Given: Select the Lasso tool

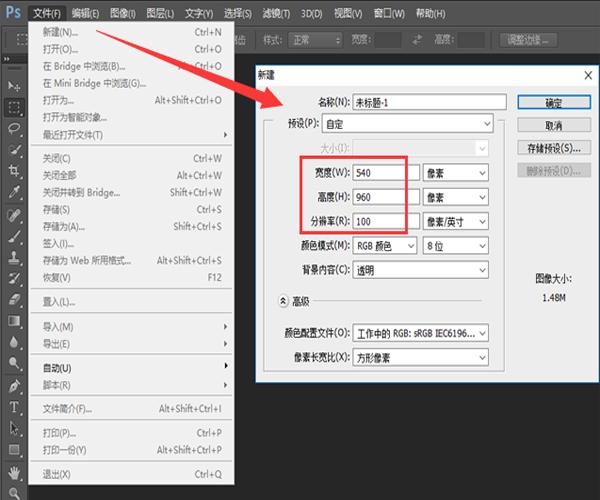Looking at the screenshot, I should (x=15, y=129).
